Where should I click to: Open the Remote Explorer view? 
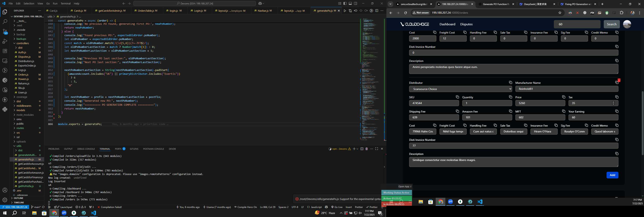(x=5, y=61)
